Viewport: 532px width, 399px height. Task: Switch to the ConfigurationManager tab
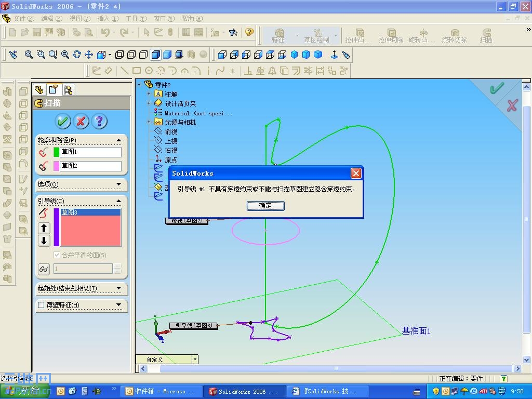(68, 89)
